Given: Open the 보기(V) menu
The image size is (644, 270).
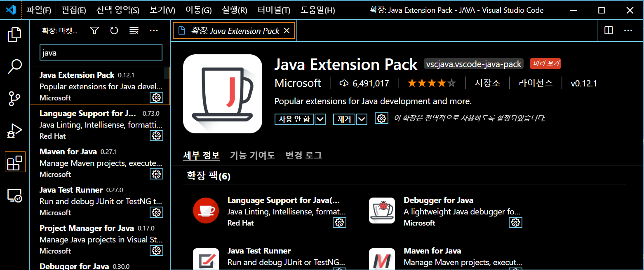Looking at the screenshot, I should (x=162, y=10).
